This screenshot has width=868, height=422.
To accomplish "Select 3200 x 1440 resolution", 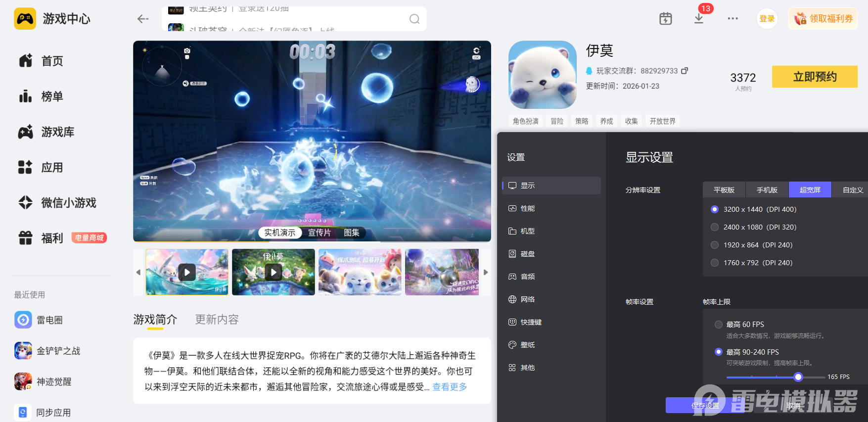I will 715,209.
